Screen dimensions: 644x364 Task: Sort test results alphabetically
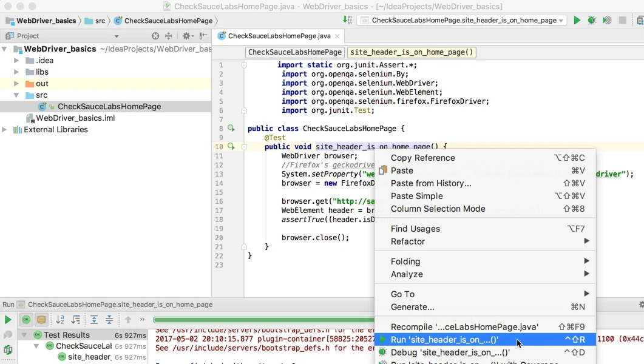coord(61,319)
